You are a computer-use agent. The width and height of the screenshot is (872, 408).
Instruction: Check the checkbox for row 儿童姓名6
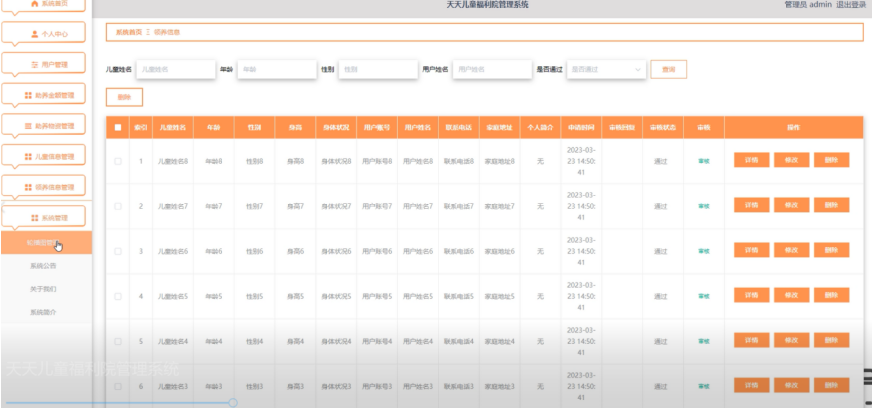[x=118, y=251]
